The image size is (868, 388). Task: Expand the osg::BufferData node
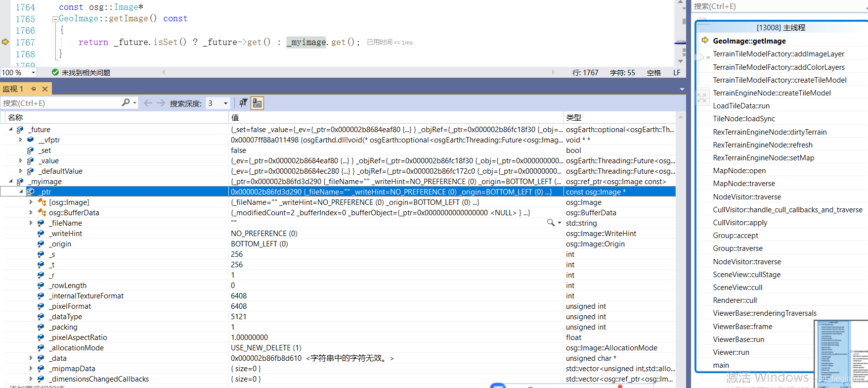point(31,213)
